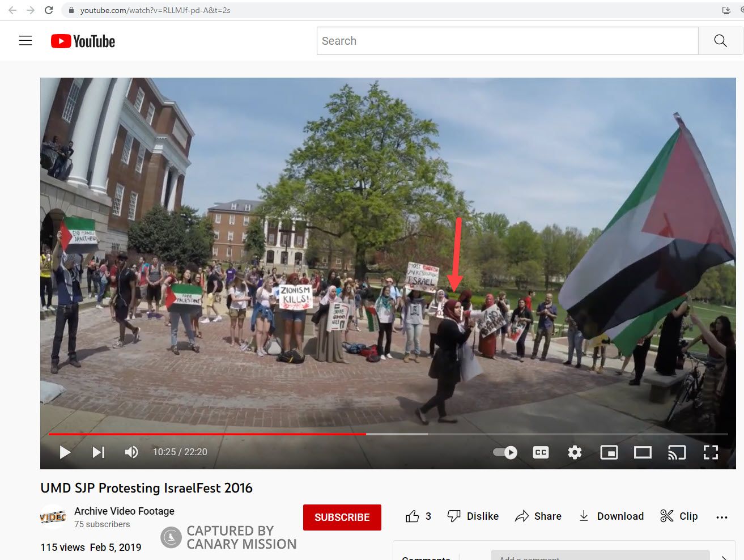Go to the YouTube home logo
This screenshot has height=560, width=744.
(x=83, y=41)
